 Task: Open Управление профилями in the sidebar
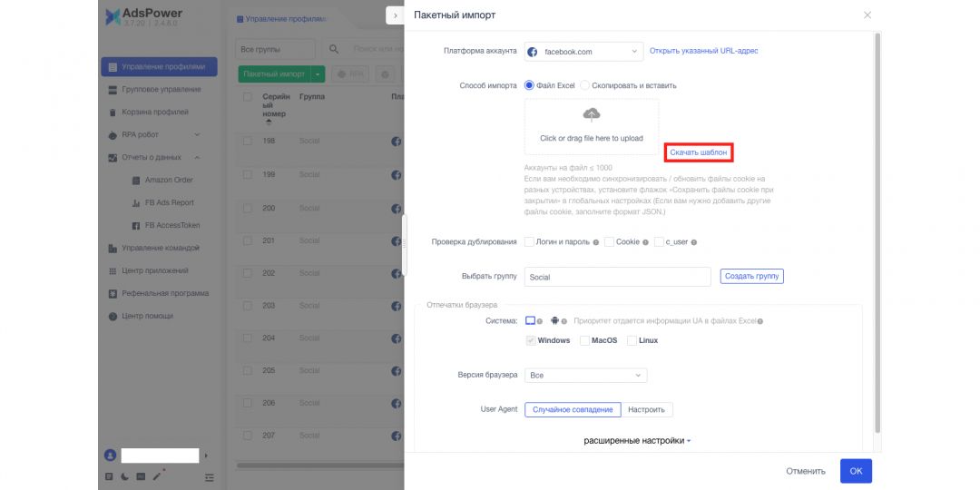click(159, 67)
